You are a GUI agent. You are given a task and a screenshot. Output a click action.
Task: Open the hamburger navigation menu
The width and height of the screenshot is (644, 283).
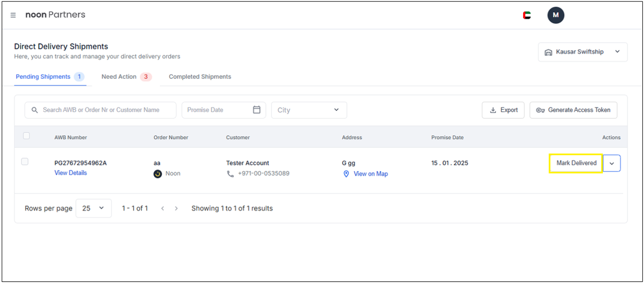13,15
